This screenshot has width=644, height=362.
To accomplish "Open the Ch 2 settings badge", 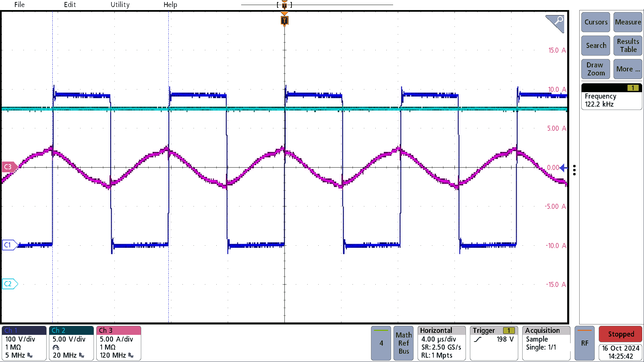I will point(71,343).
